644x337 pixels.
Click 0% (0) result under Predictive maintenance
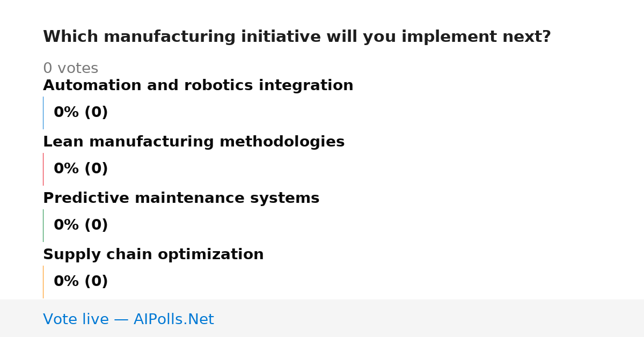[81, 225]
